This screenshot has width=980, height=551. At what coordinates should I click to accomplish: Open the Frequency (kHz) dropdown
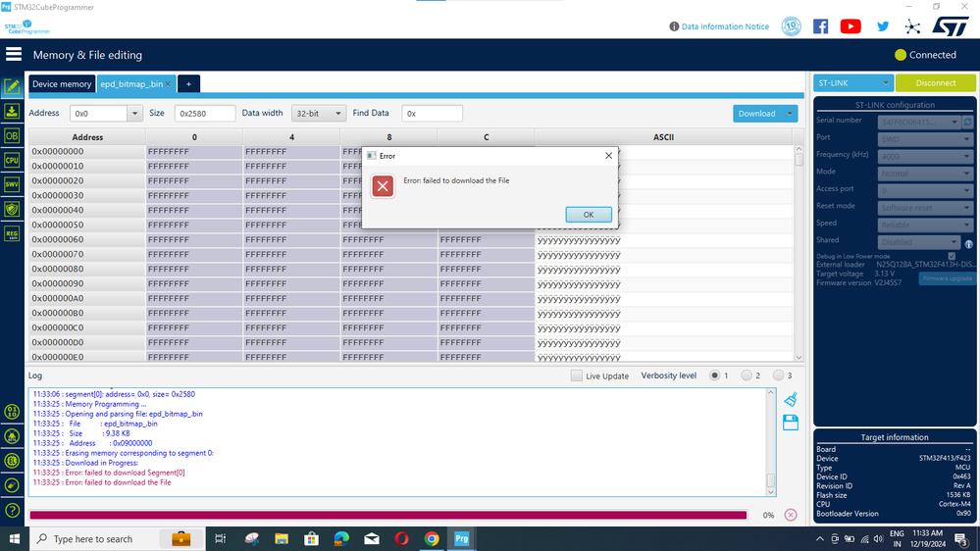click(924, 156)
